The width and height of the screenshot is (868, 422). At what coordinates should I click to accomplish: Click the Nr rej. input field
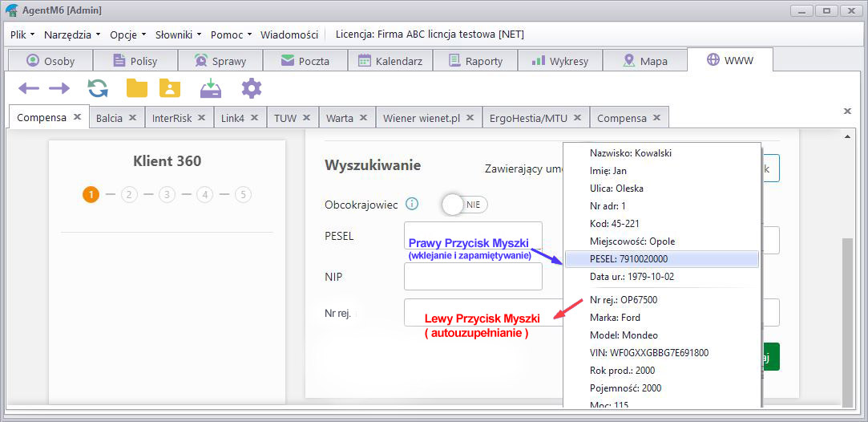[x=482, y=312]
